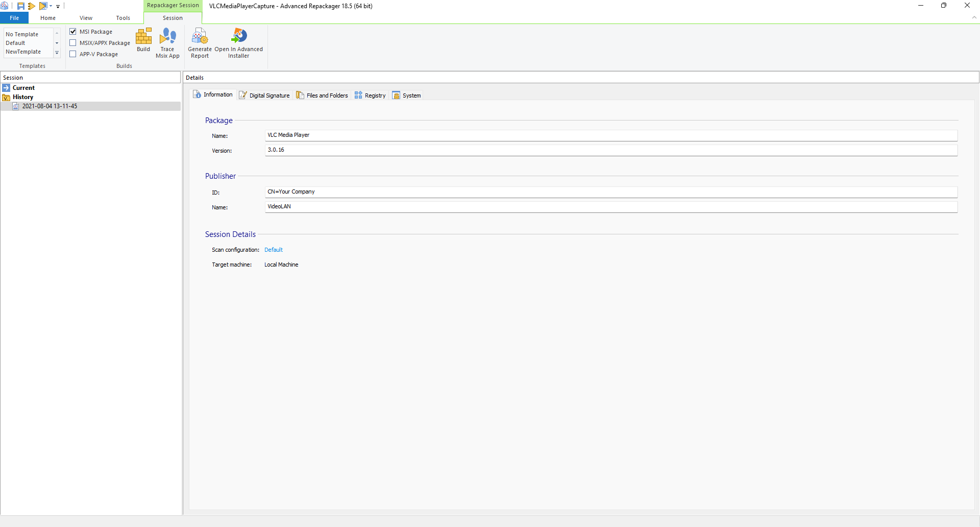This screenshot has width=980, height=527.
Task: Click the Advanced Repackager app icon
Action: pyautogui.click(x=4, y=6)
